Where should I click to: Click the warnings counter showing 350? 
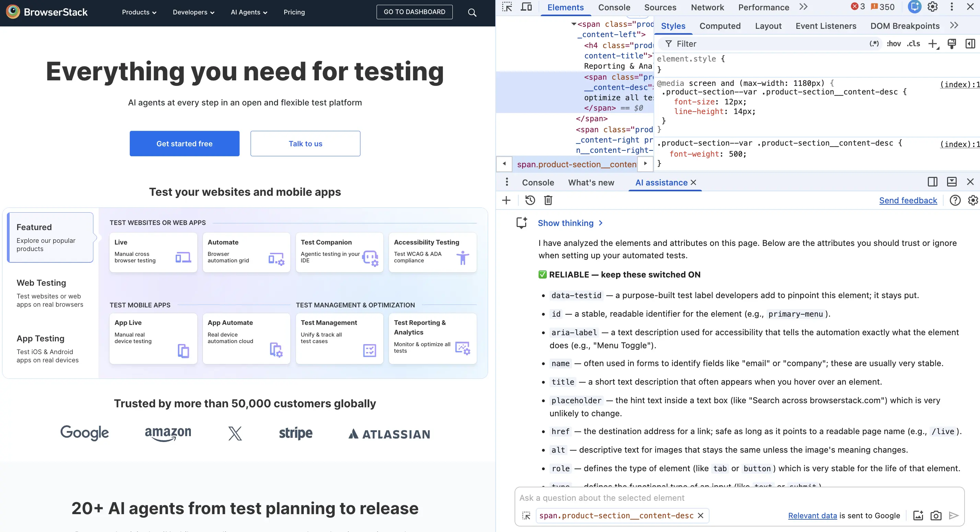click(x=883, y=7)
